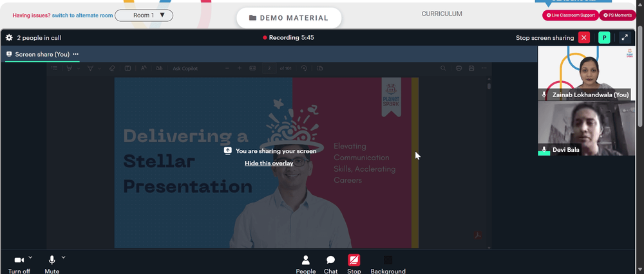
Task: Click red X to stop screen sharing
Action: click(583, 38)
